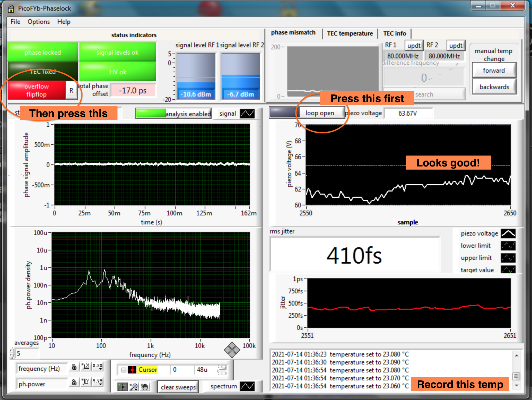
Task: Open the Options menu
Action: (x=39, y=22)
